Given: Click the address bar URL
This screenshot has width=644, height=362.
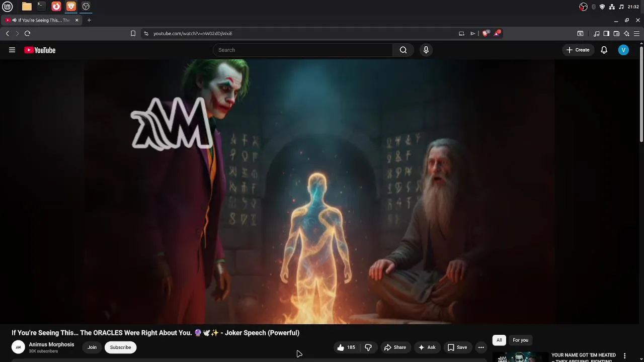Looking at the screenshot, I should pos(193,33).
